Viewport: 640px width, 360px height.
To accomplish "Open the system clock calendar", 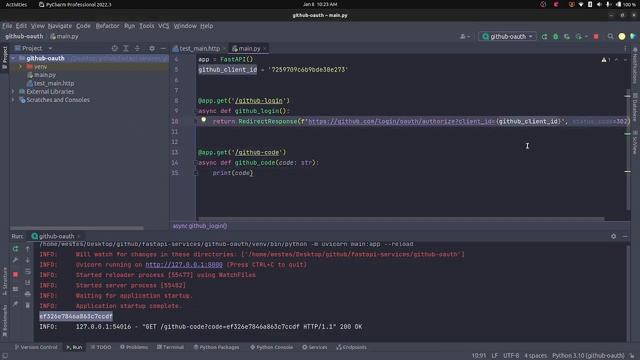I will pos(320,4).
